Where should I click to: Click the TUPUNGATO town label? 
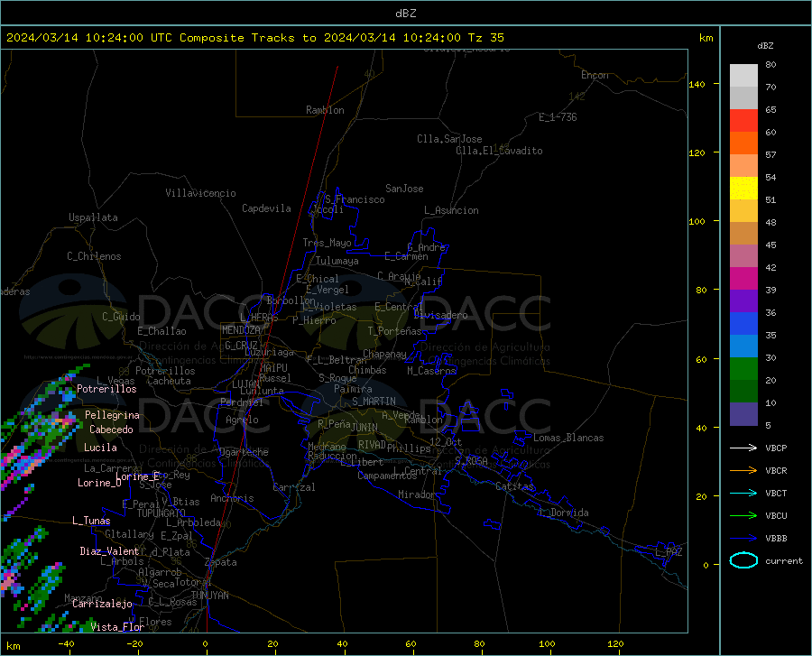click(161, 513)
